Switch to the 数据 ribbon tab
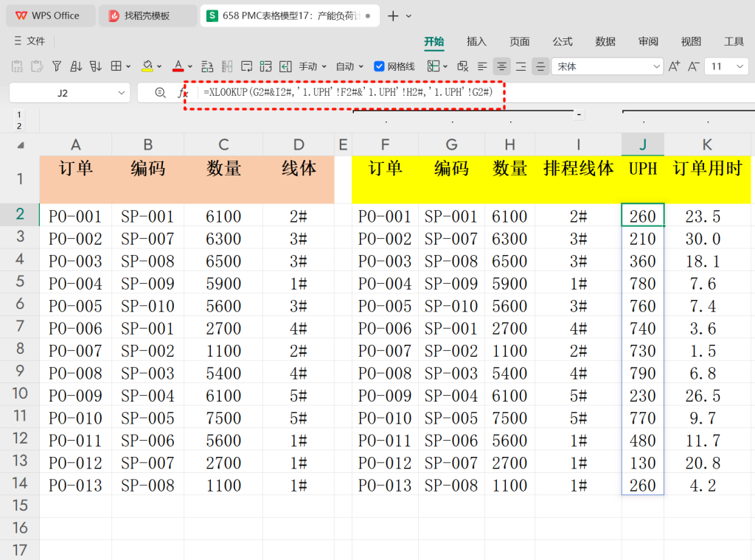The height and width of the screenshot is (560, 755). 605,41
